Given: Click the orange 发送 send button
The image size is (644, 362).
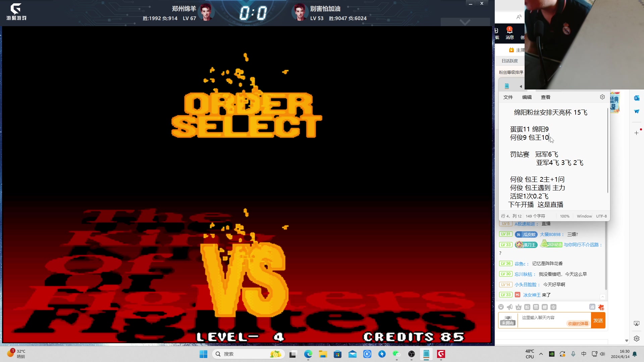Looking at the screenshot, I should point(598,320).
